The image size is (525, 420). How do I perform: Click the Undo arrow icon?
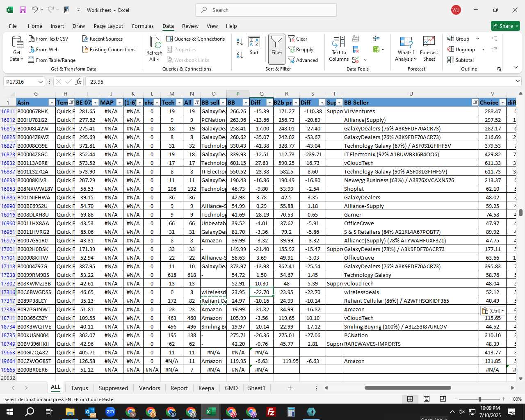(x=35, y=10)
